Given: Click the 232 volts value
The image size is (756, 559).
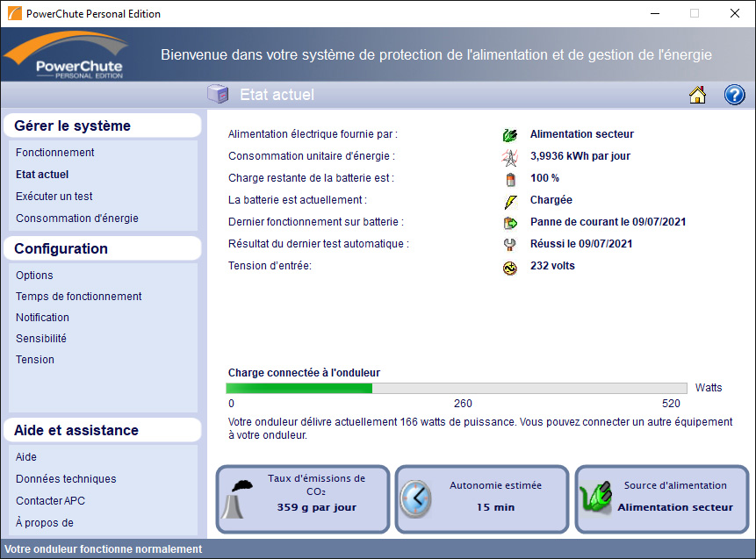Looking at the screenshot, I should coord(552,266).
